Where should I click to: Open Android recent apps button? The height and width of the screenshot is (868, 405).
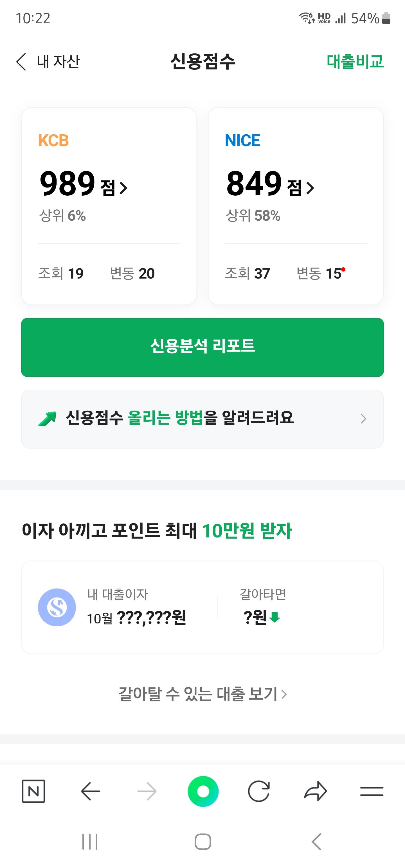pyautogui.click(x=90, y=841)
